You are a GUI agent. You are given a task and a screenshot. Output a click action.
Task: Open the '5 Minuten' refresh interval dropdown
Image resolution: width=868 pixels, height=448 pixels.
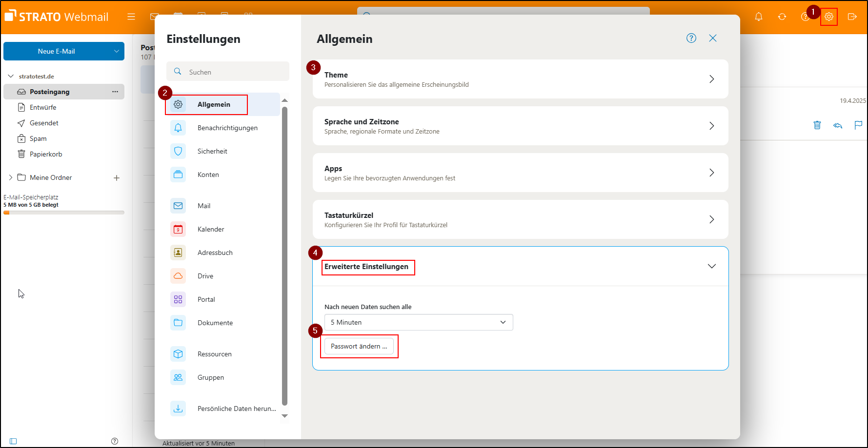pyautogui.click(x=418, y=322)
